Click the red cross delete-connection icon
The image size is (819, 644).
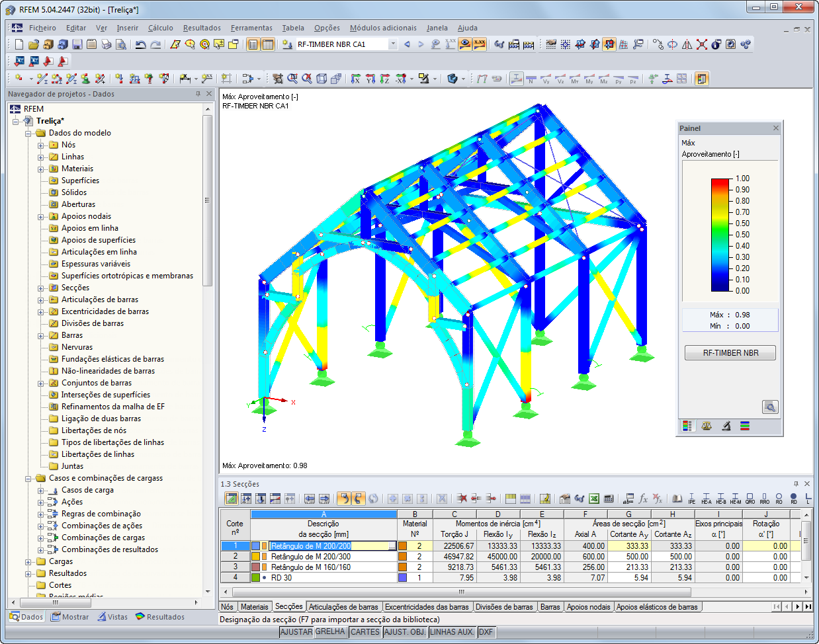pos(702,44)
